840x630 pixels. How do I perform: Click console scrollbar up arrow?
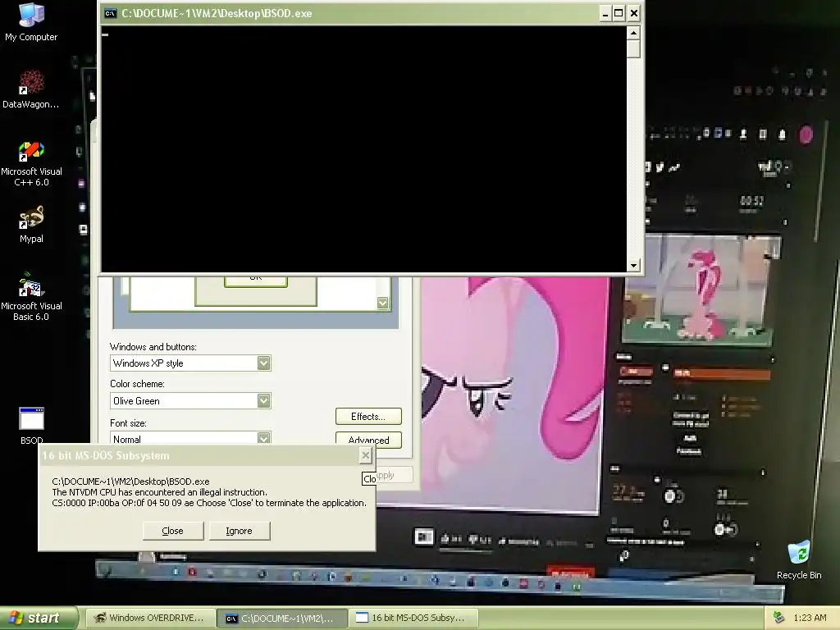(633, 33)
